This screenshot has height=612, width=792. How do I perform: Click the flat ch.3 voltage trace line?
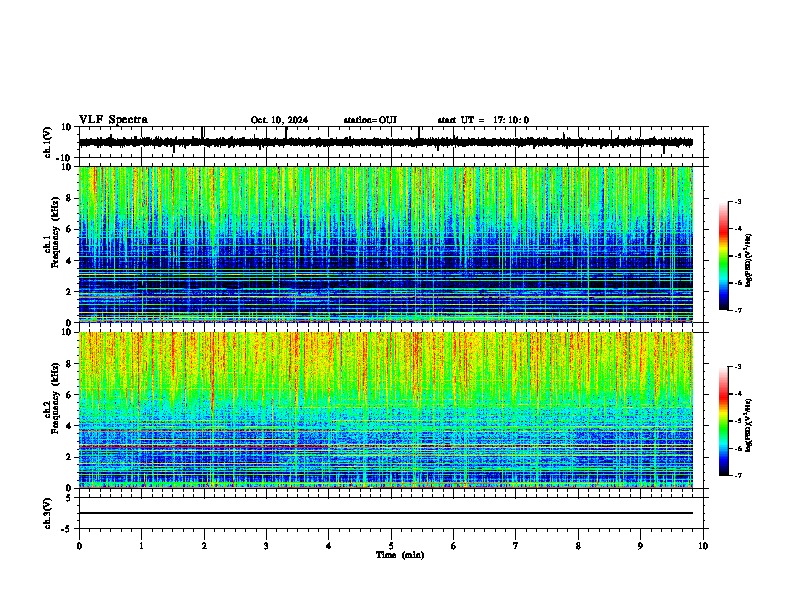coord(386,513)
